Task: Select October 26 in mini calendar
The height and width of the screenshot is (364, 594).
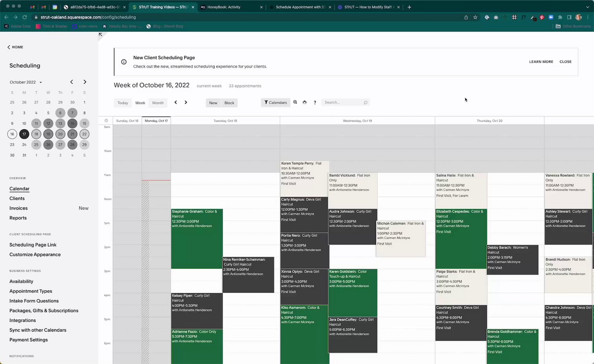Action: [48, 145]
